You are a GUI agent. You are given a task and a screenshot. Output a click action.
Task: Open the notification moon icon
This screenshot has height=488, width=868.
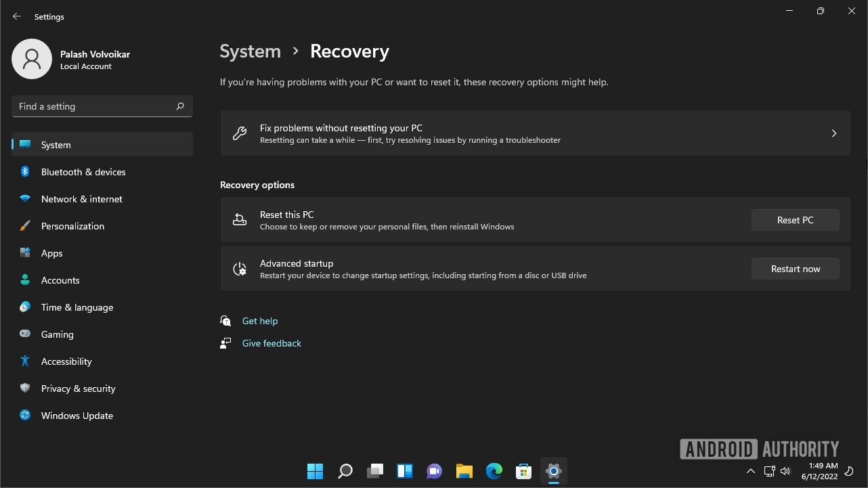pos(850,471)
